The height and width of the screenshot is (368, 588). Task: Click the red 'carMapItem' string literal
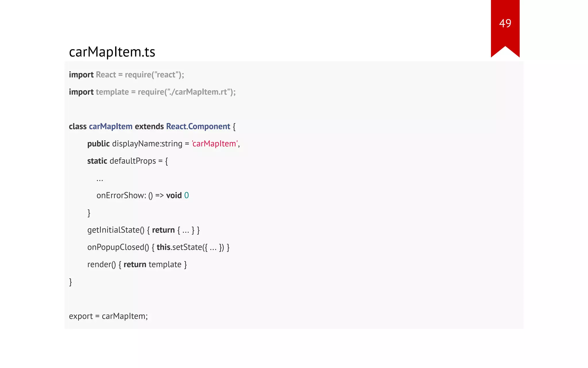[215, 144]
